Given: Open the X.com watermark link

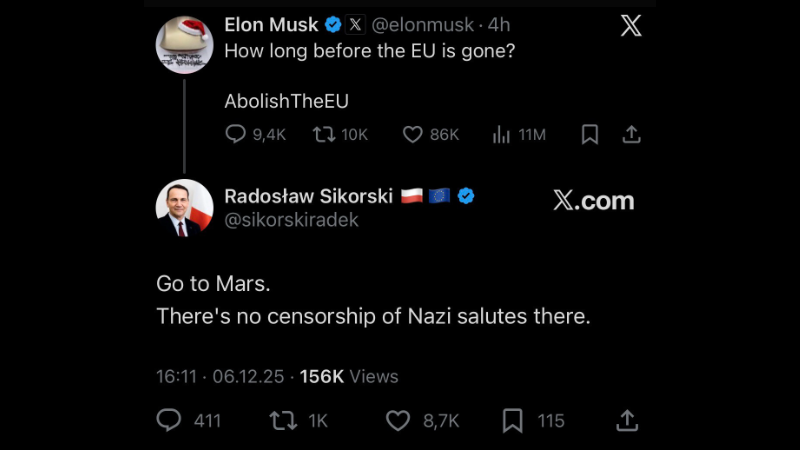Looking at the screenshot, I should (x=593, y=201).
